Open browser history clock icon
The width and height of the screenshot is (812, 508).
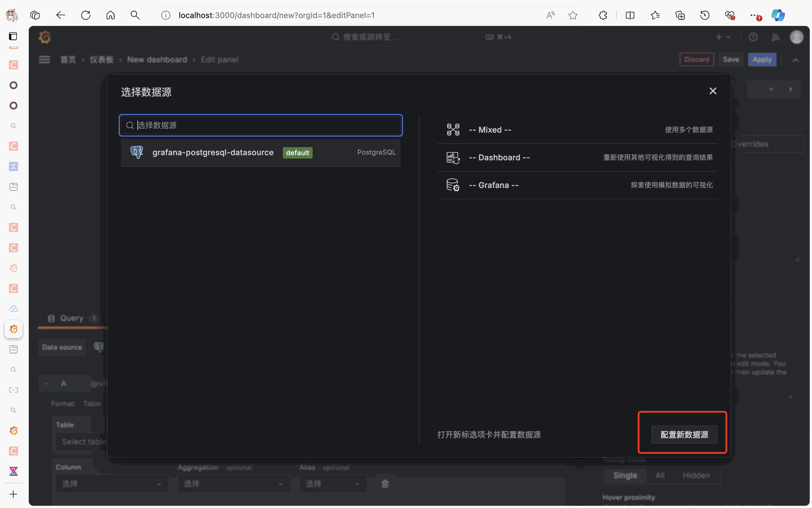[705, 15]
